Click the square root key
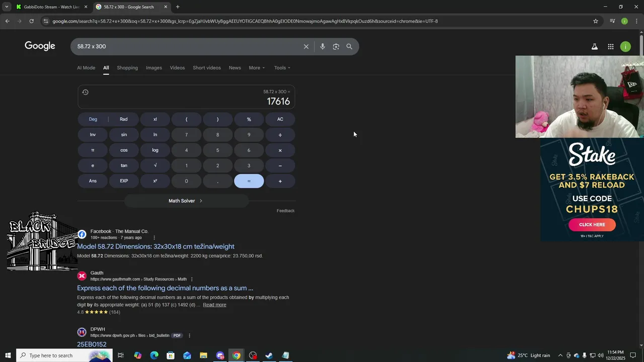644x362 pixels. [155, 165]
